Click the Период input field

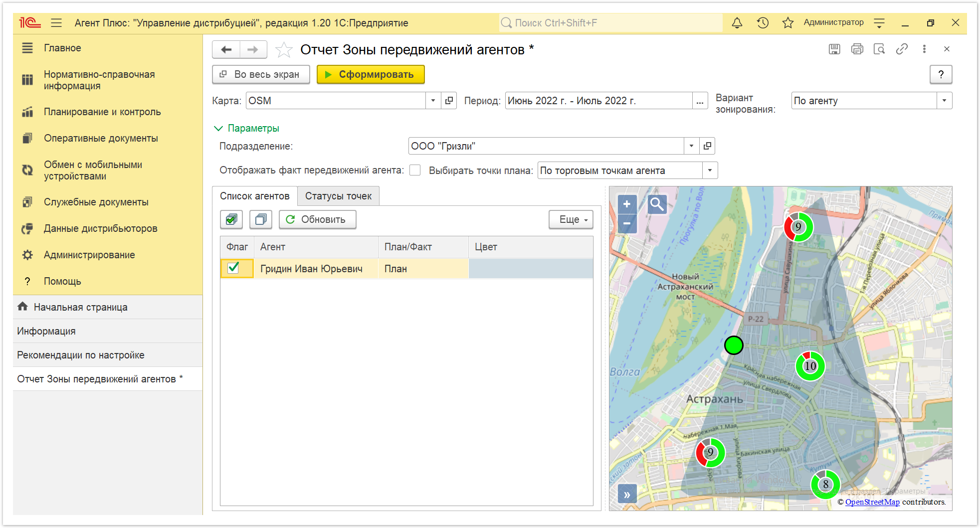(598, 101)
